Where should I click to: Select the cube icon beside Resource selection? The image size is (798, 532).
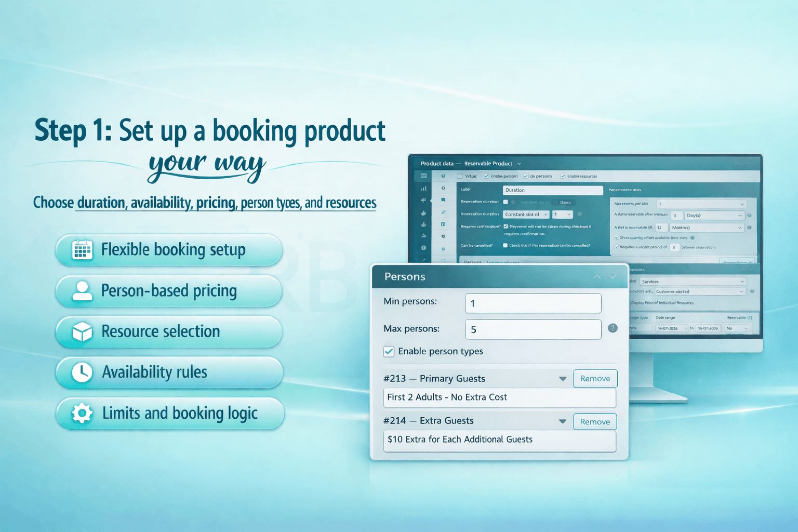(81, 331)
